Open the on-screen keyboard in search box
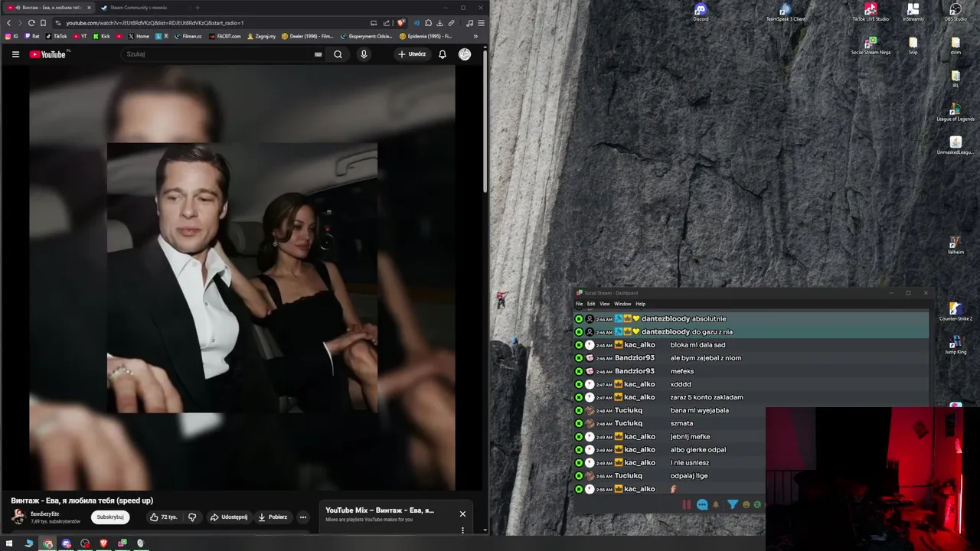This screenshot has height=551, width=980. (x=318, y=54)
